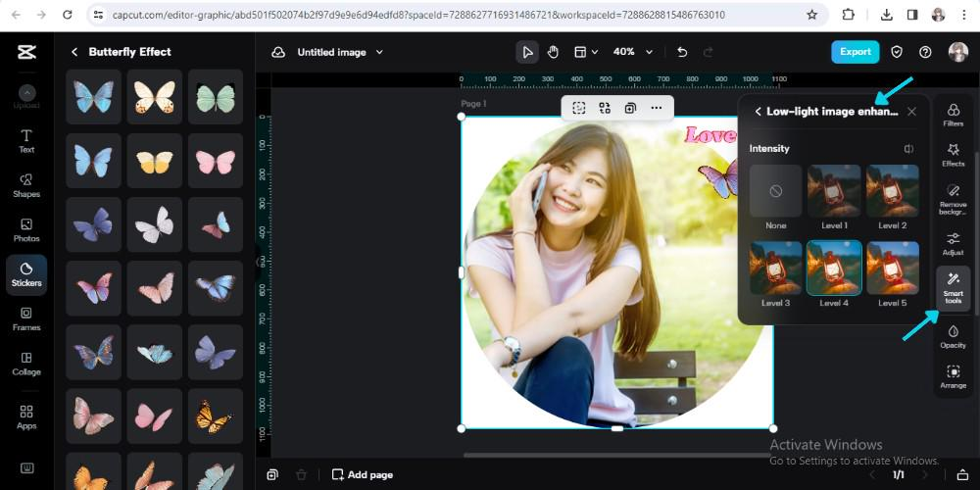Viewport: 980px width, 490px height.
Task: Click the keyboard shortcuts icon
Action: pyautogui.click(x=26, y=468)
